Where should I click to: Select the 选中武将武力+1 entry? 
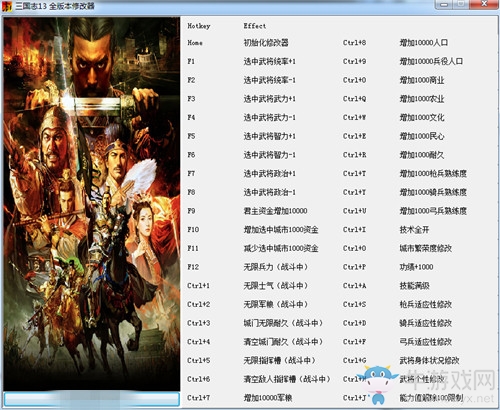(269, 99)
